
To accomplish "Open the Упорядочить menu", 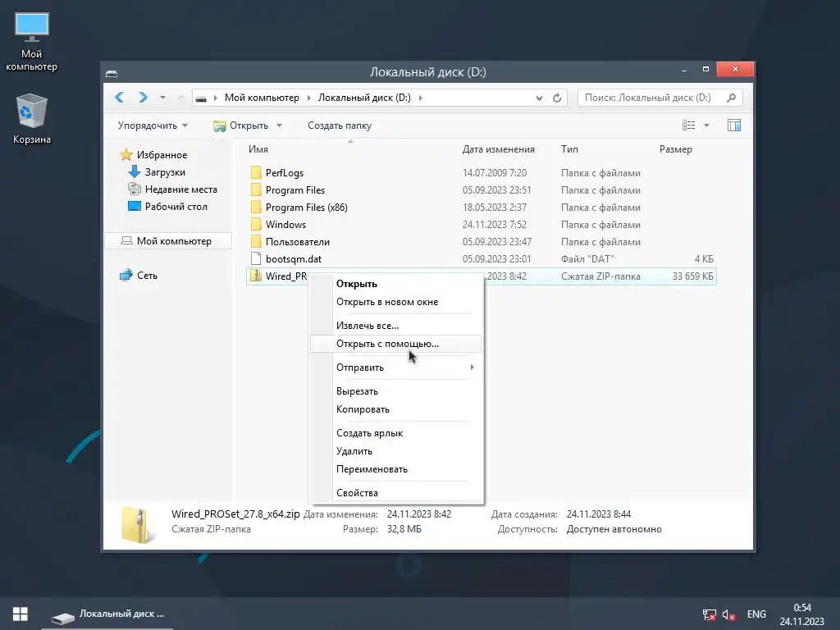I will pos(153,126).
